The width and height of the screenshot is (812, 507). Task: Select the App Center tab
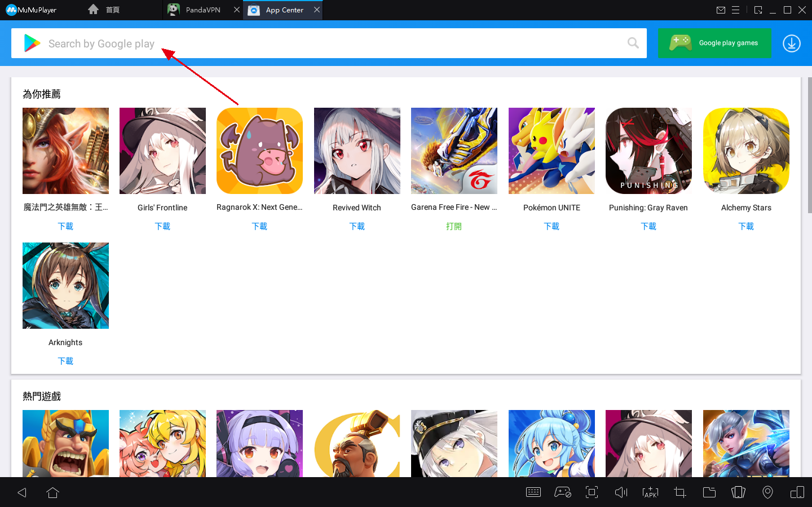click(284, 10)
